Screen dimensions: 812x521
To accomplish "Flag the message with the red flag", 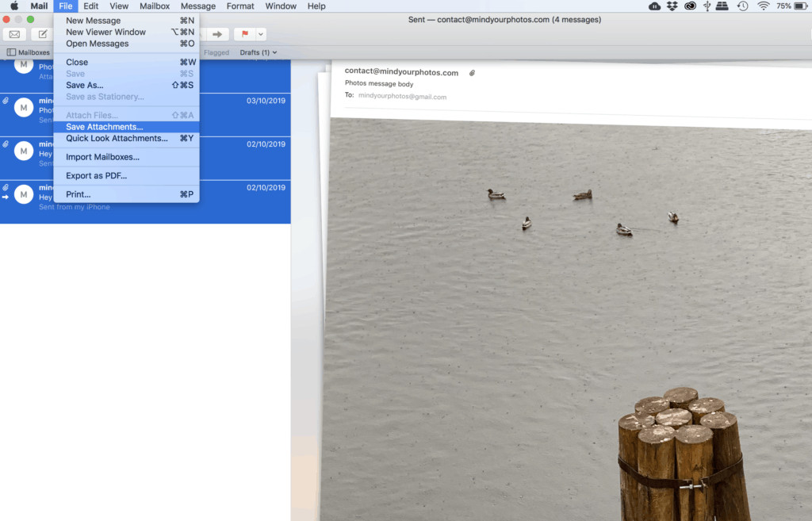I will click(245, 34).
